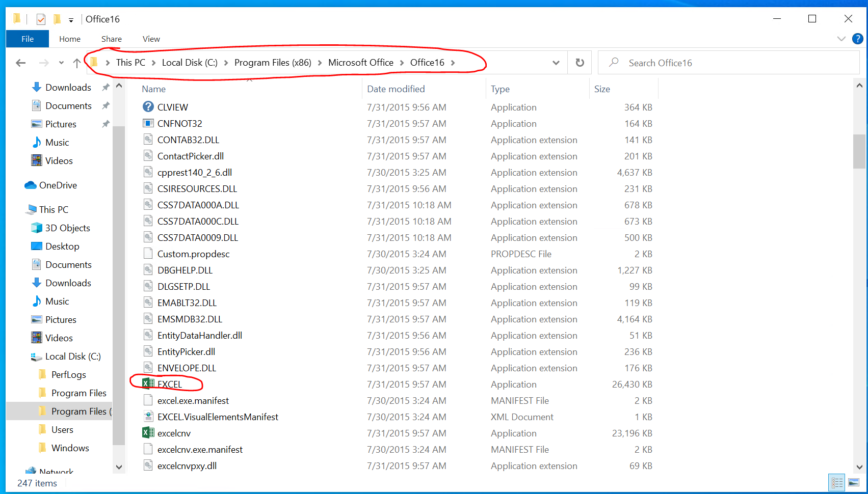Open Windows folder in navigation tree
Viewport: 868px width, 494px height.
click(70, 448)
